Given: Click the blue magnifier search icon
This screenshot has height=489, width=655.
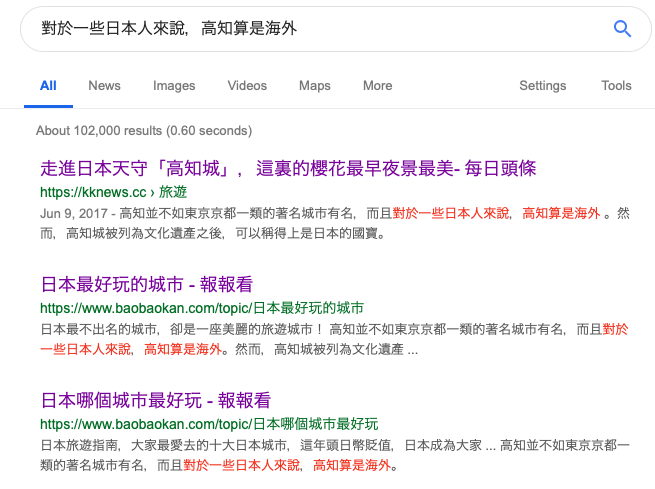Looking at the screenshot, I should [x=622, y=29].
